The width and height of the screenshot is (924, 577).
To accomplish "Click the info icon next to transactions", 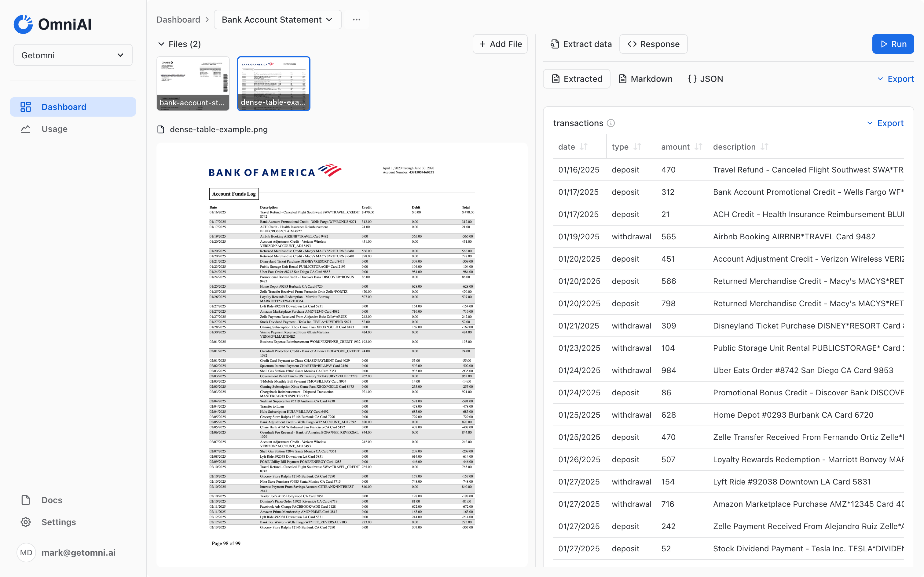I will (x=611, y=123).
